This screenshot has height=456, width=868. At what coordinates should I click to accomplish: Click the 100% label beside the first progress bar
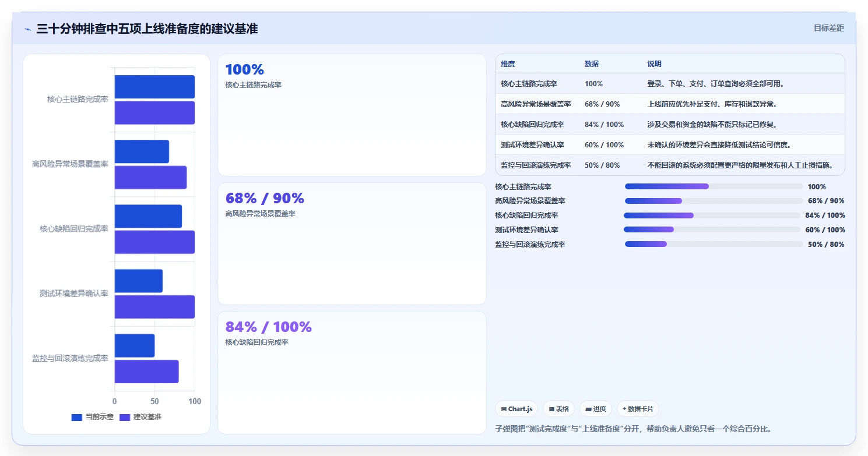[x=817, y=187]
